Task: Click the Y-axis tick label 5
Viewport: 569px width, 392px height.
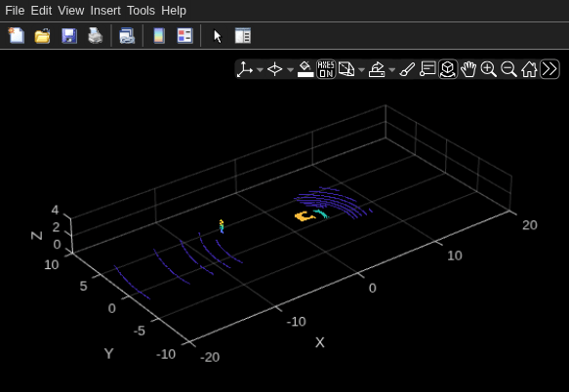Action: point(84,286)
